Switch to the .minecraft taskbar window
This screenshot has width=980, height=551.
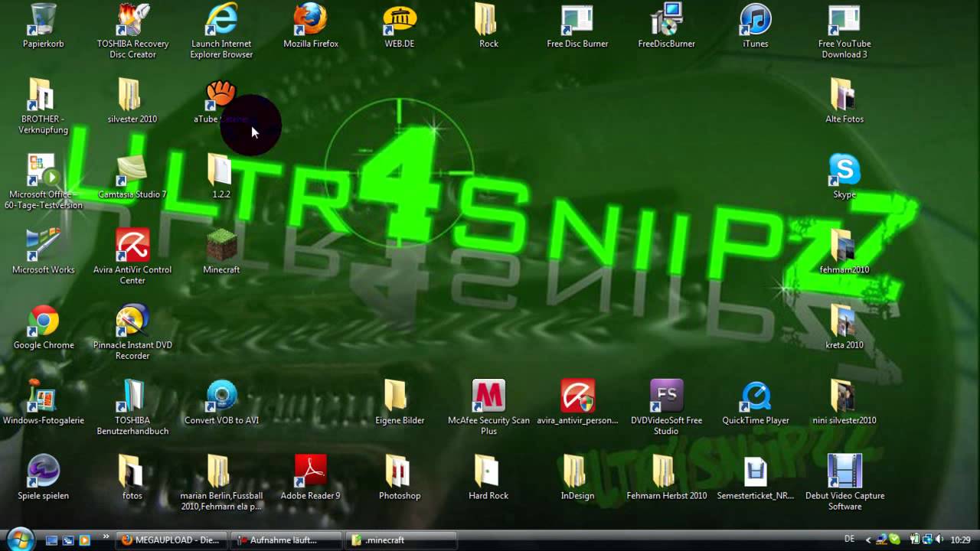click(x=400, y=540)
